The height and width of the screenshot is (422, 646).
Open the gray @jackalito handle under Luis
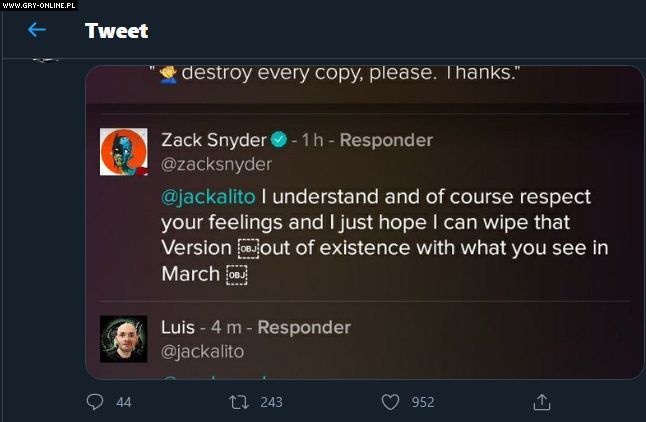202,351
